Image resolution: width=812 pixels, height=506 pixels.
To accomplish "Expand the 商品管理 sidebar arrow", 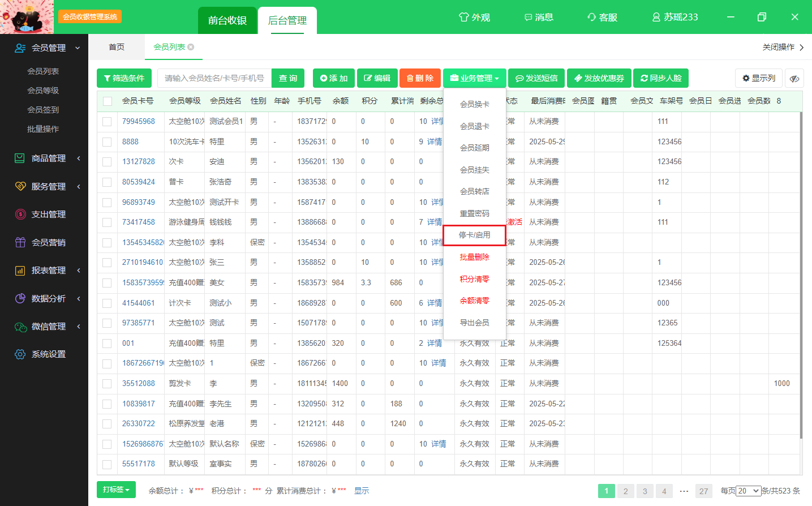I will pos(78,158).
